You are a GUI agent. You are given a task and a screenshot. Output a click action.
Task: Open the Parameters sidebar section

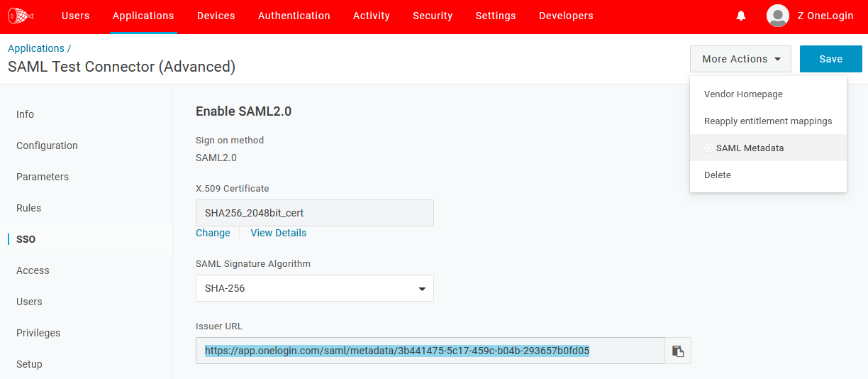click(x=43, y=177)
